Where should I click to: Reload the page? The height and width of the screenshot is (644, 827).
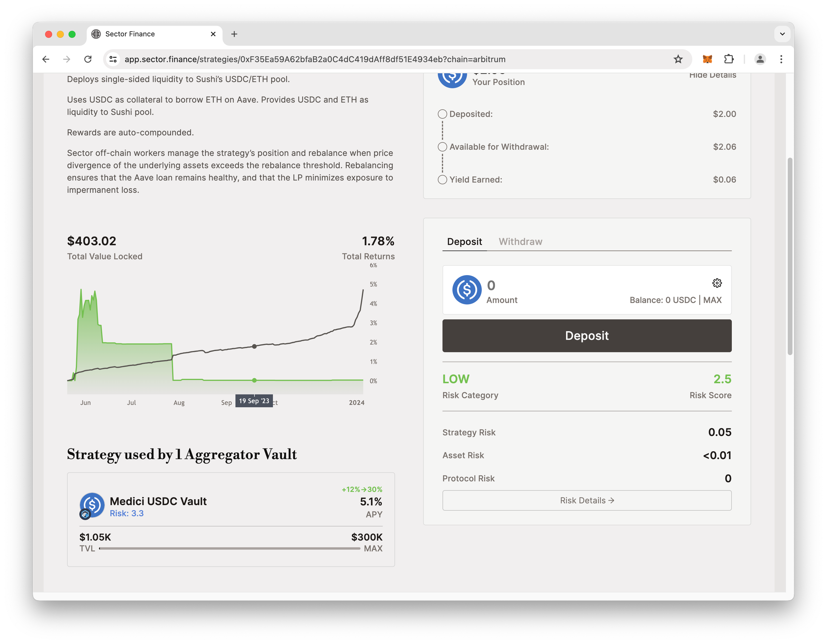(x=88, y=59)
